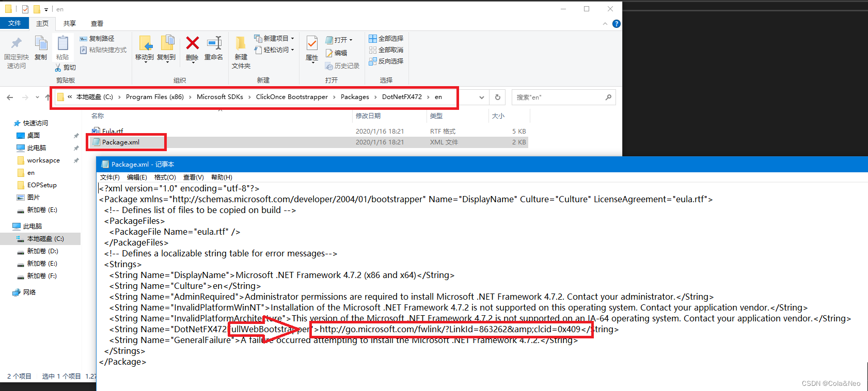Select worksapce folder in sidebar
The height and width of the screenshot is (391, 868).
click(43, 160)
